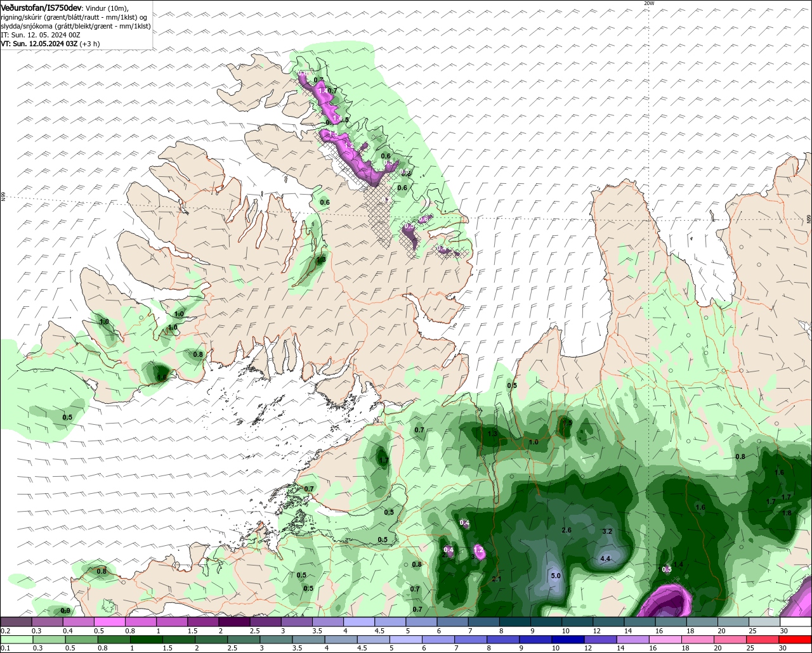The width and height of the screenshot is (812, 653).
Task: Click the '0.4' label under the snow scale
Action: (x=68, y=631)
